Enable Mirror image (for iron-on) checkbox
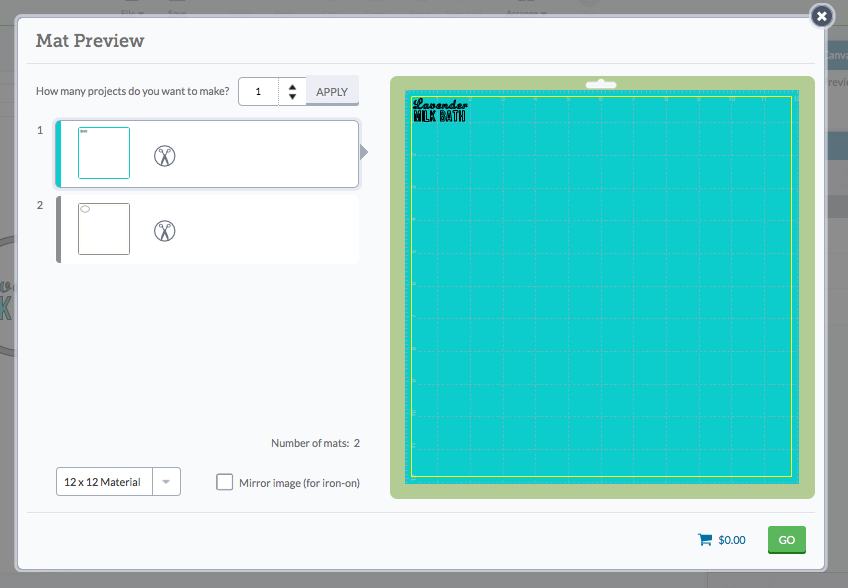 tap(224, 482)
